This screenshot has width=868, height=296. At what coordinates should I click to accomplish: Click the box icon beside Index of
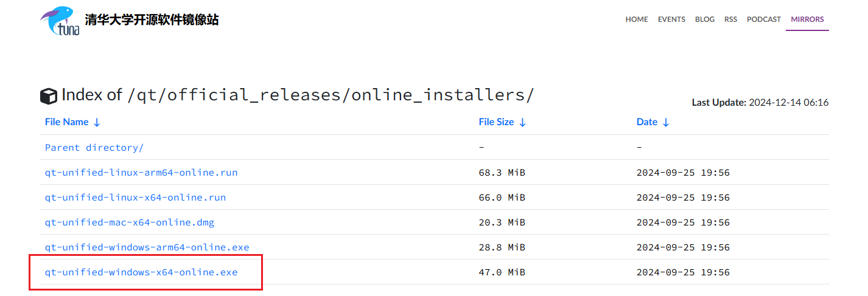[x=49, y=96]
